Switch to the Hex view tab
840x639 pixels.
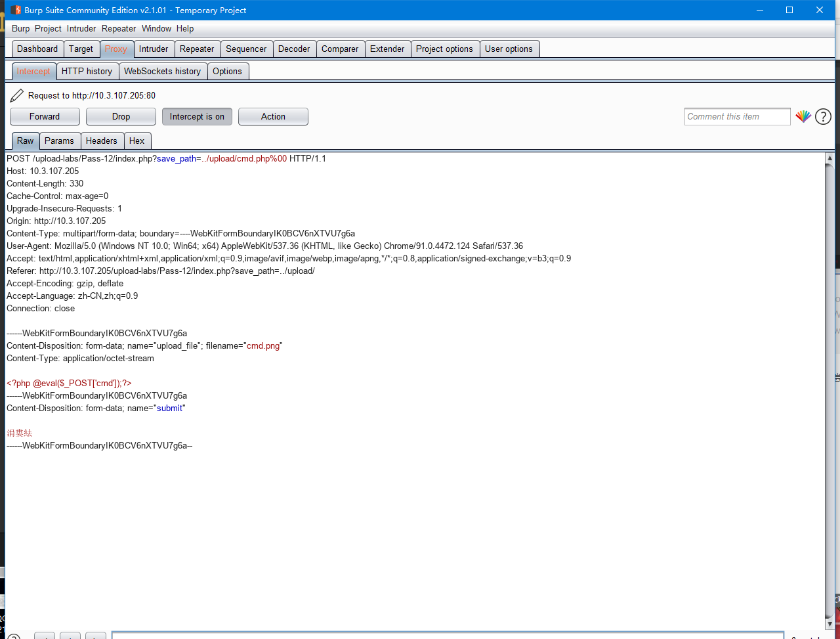[x=136, y=141]
